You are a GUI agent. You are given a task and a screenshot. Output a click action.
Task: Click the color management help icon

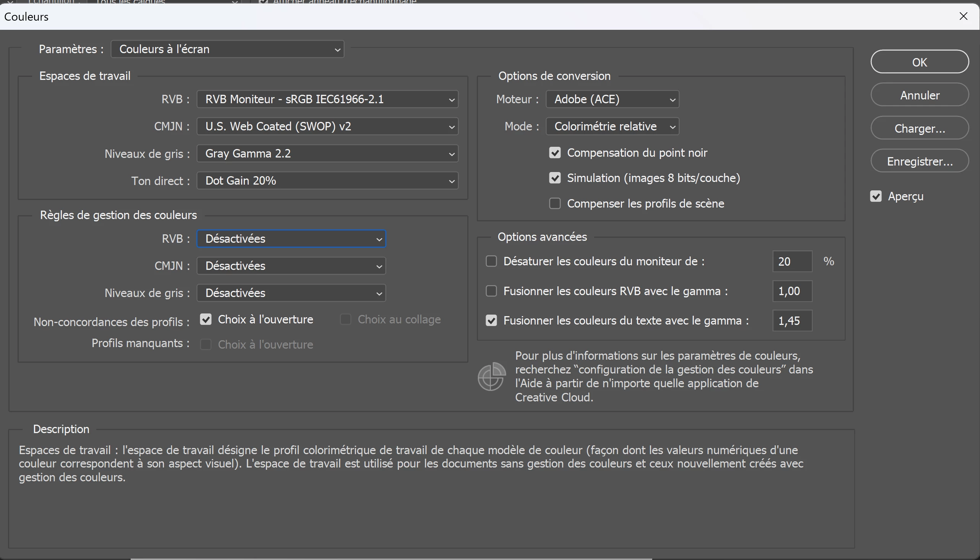[x=491, y=377]
